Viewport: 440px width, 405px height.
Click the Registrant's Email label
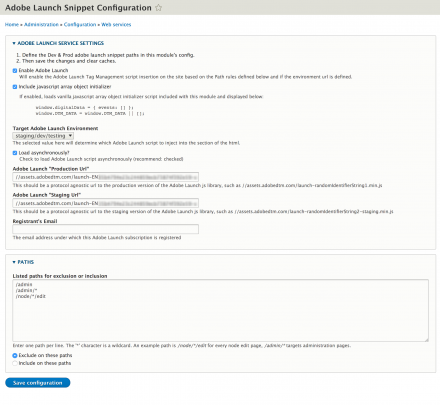(x=35, y=221)
